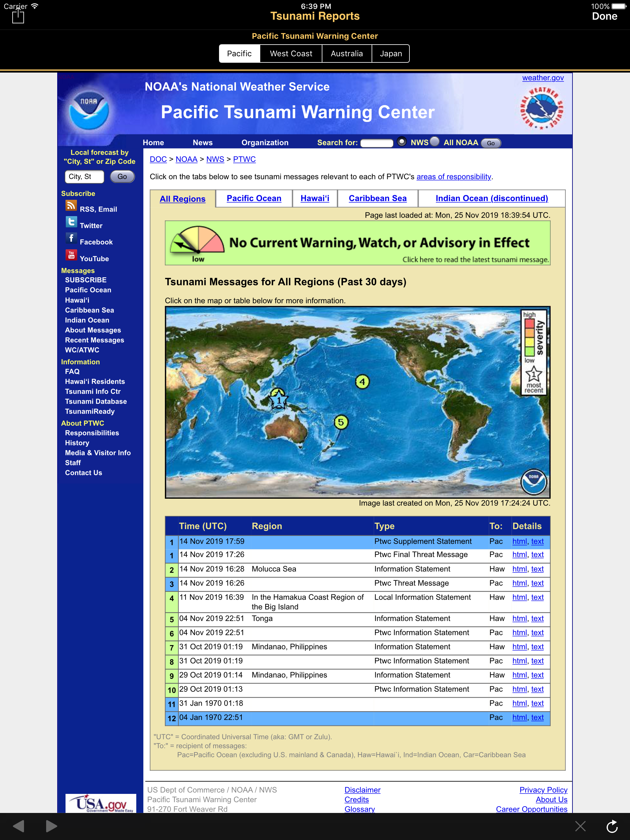Open the News menu item
Viewport: 630px width, 840px height.
202,142
